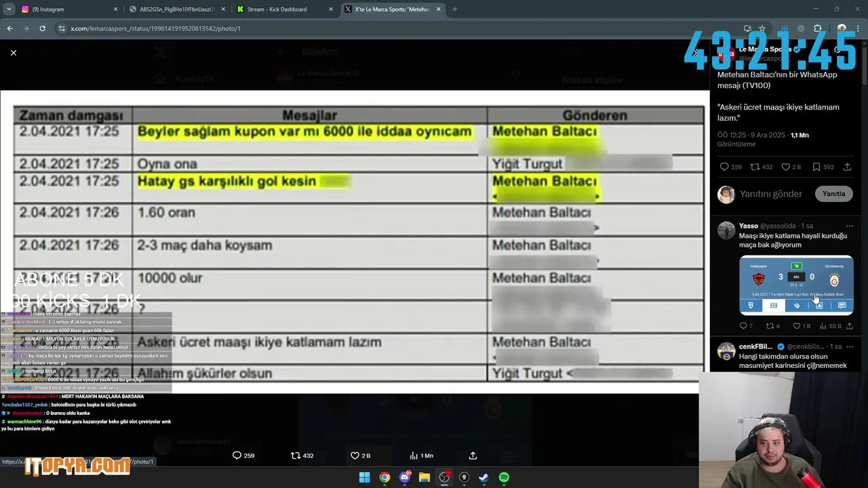The width and height of the screenshot is (868, 488).
Task: Open the Chrome extensions puzzle icon
Action: [x=817, y=28]
